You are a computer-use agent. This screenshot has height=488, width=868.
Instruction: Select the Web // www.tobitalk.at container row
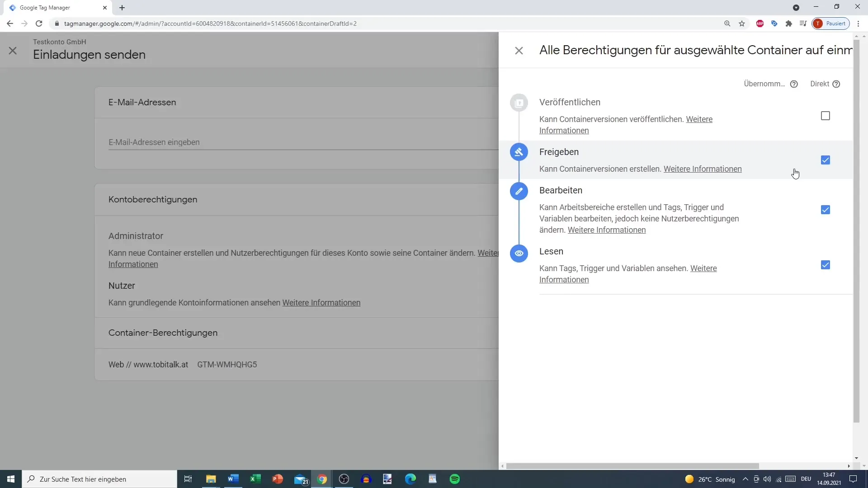[x=297, y=365]
